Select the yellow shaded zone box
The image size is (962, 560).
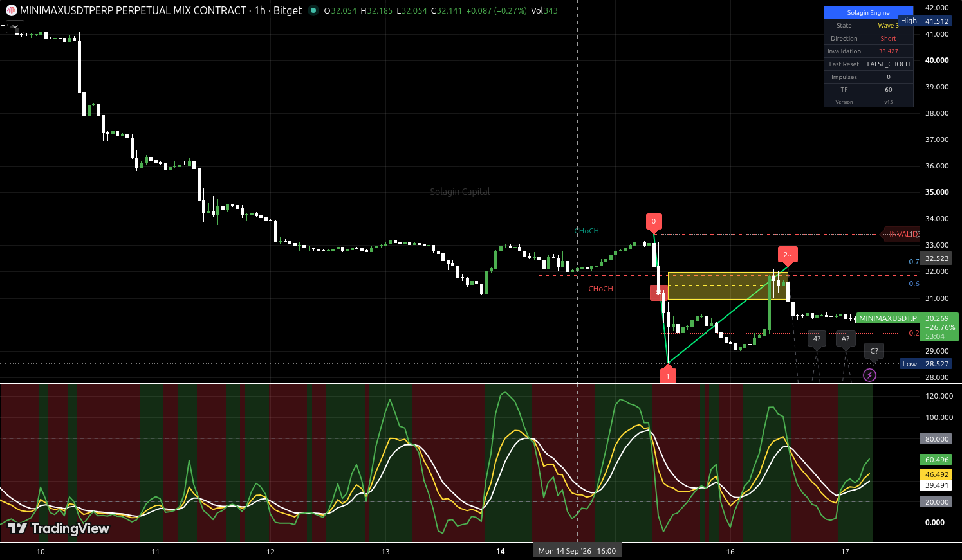pos(728,286)
